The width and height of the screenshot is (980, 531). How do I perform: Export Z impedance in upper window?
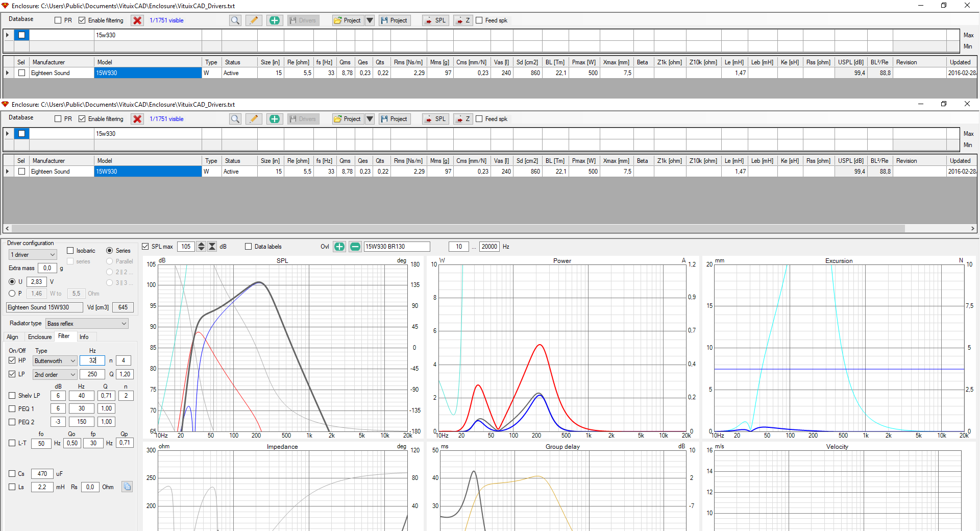(x=463, y=20)
